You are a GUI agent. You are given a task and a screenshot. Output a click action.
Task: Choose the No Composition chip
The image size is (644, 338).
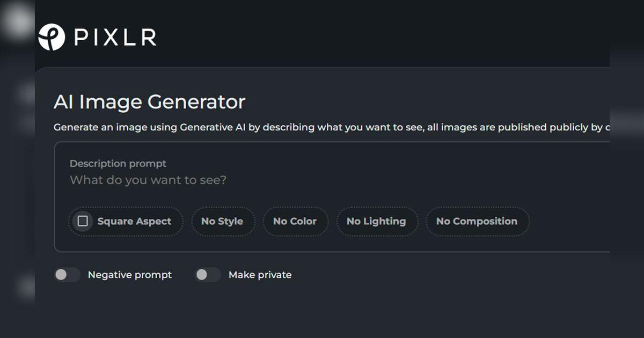tap(477, 221)
